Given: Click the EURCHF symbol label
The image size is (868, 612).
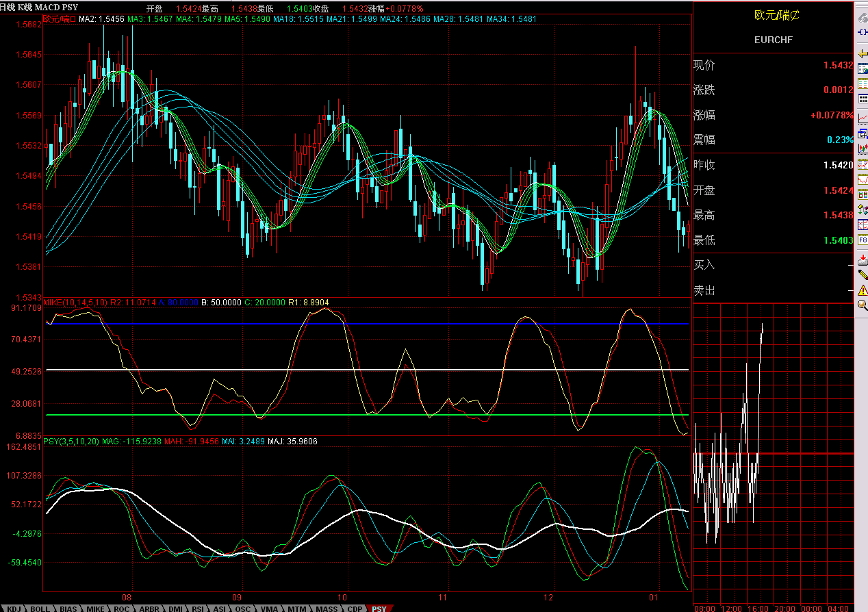Looking at the screenshot, I should tap(774, 40).
